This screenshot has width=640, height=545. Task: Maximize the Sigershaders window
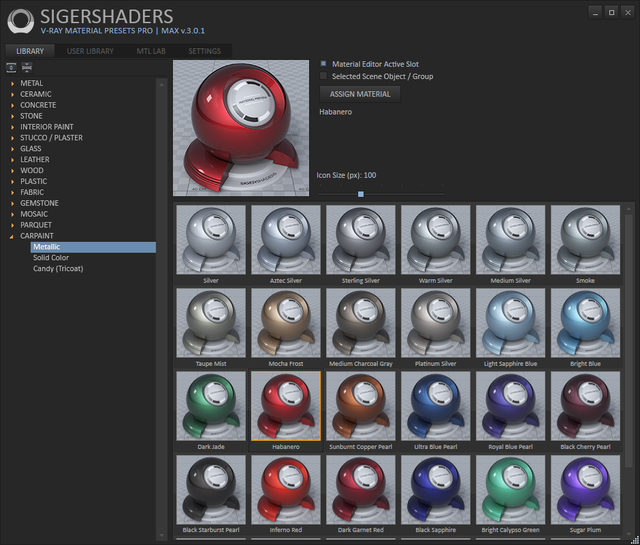pyautogui.click(x=611, y=13)
